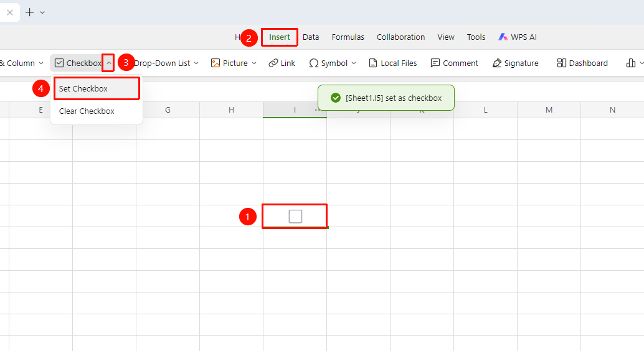This screenshot has width=644, height=351.
Task: Expand the Row & Column dropdown arrow
Action: pos(40,63)
